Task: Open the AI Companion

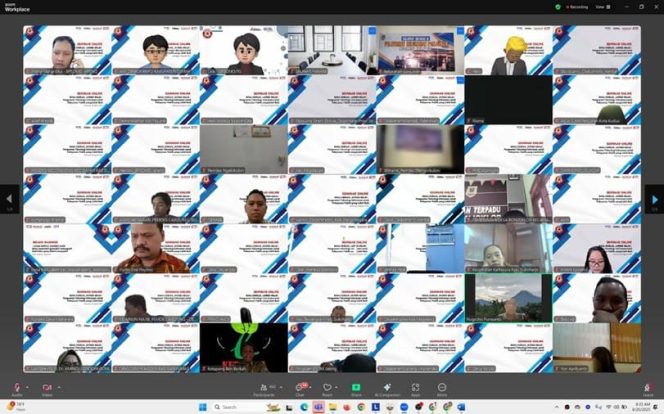Action: click(385, 388)
